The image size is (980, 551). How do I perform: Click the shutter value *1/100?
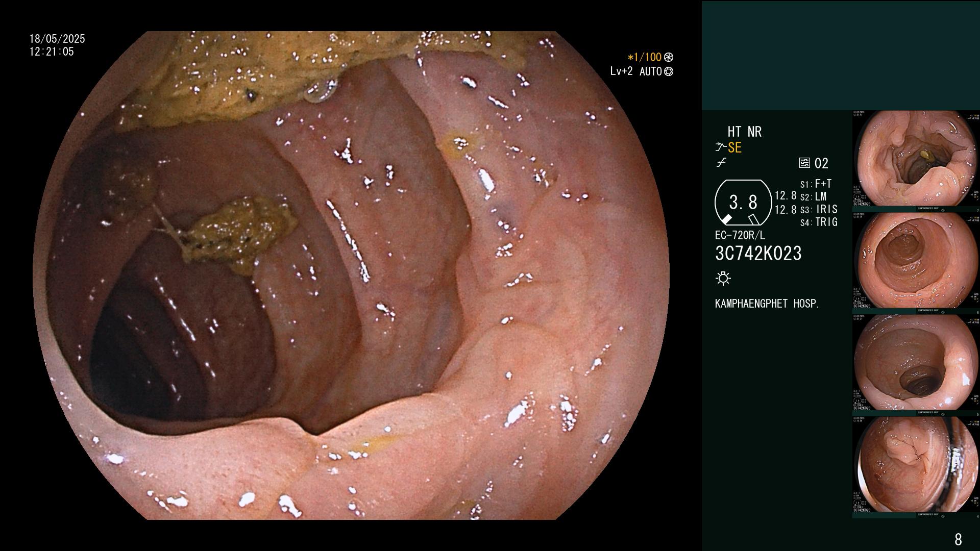pyautogui.click(x=645, y=57)
